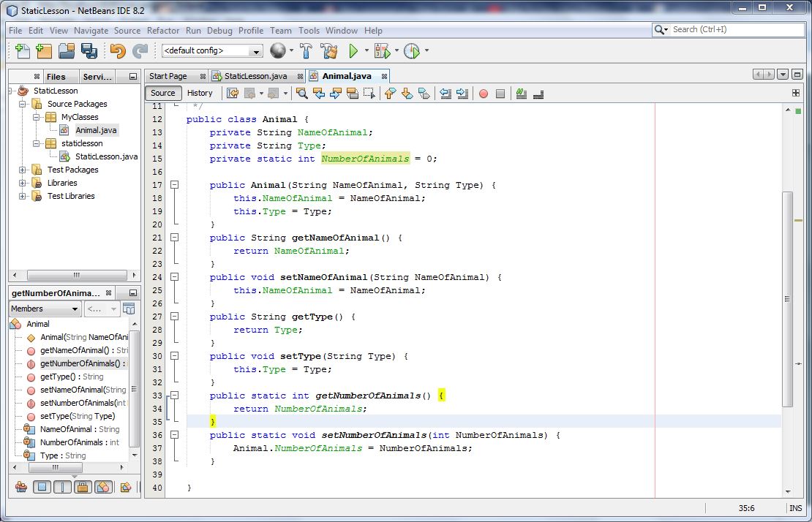Click the Projects panel horizontal scrollbar
Screen dimensions: 812x522
point(77,275)
